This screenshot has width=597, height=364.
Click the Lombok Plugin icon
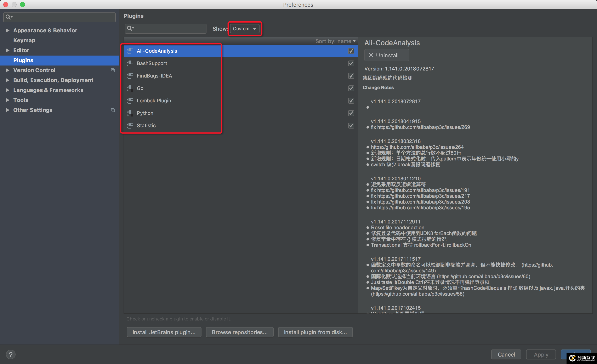click(x=130, y=100)
